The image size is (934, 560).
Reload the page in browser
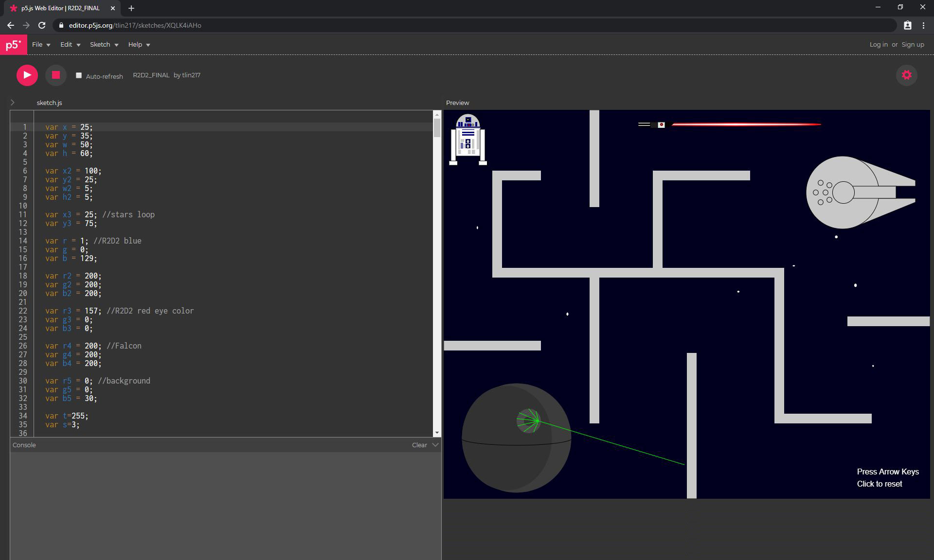42,25
